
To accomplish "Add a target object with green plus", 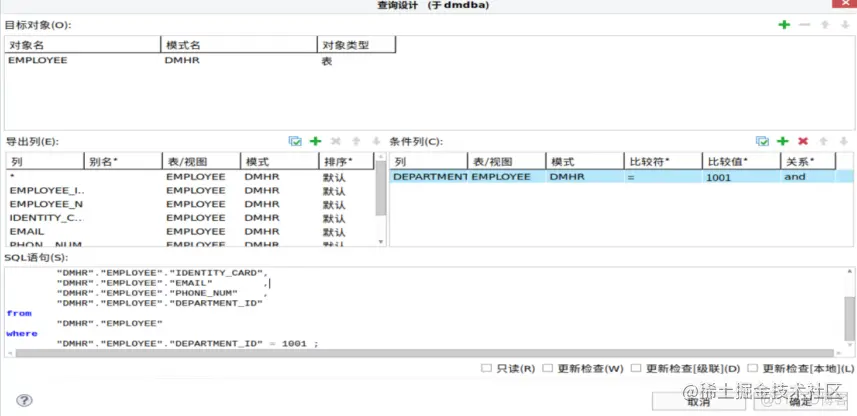I will coord(784,25).
